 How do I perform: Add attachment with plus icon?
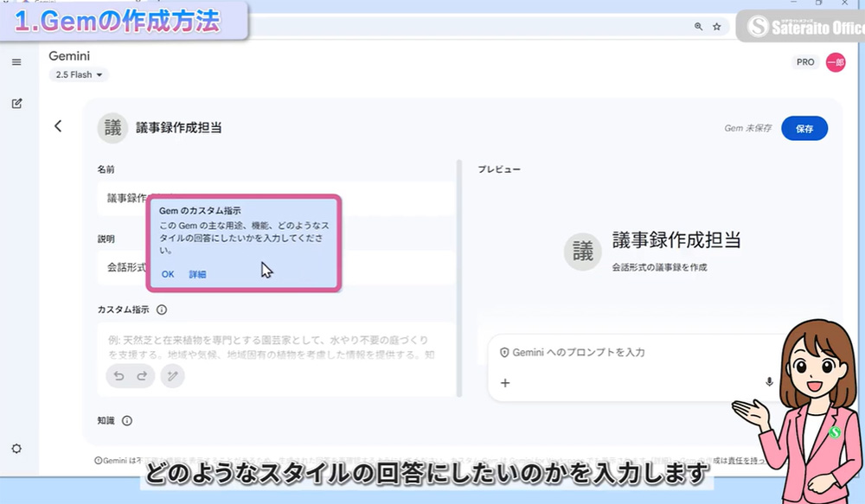[505, 383]
